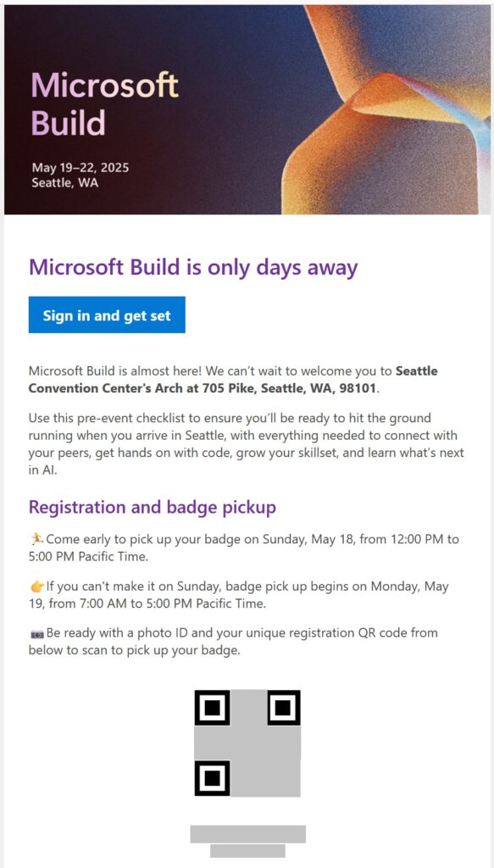Click the QR code's bottom-left finder square
The image size is (494, 868).
[x=212, y=778]
